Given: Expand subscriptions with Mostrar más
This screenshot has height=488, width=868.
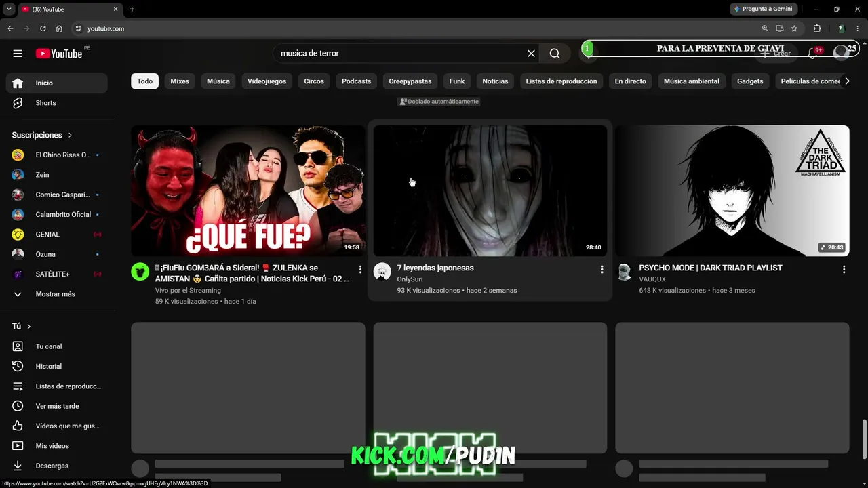Looking at the screenshot, I should [57, 294].
